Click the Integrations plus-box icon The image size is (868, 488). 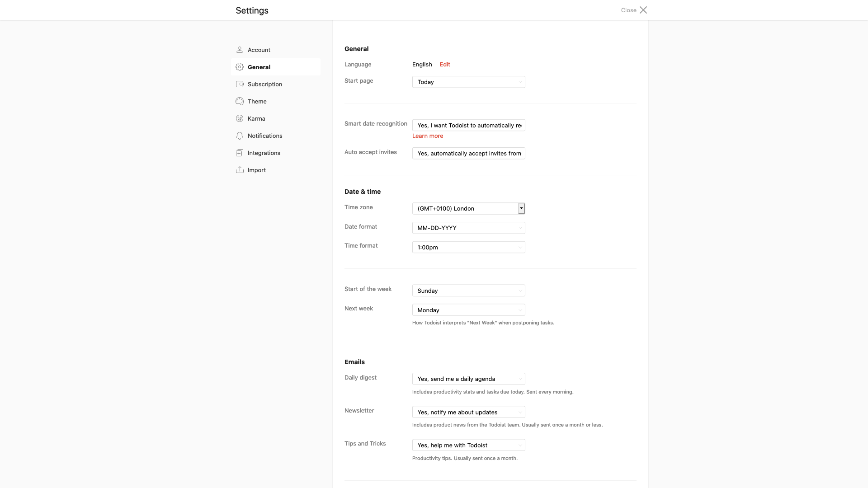click(x=240, y=153)
